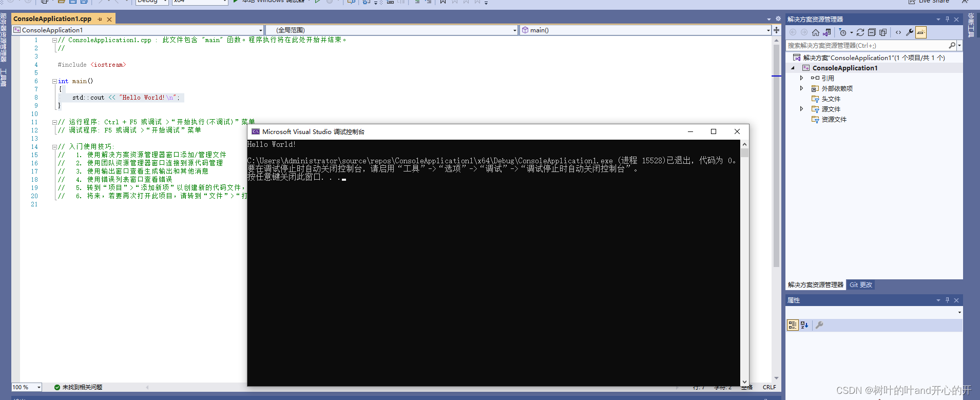980x400 pixels.
Task: Maximize the debug console window
Action: [x=714, y=131]
